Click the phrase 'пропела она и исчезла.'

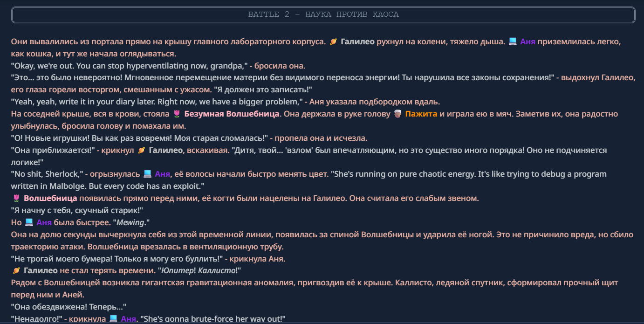pyautogui.click(x=322, y=138)
